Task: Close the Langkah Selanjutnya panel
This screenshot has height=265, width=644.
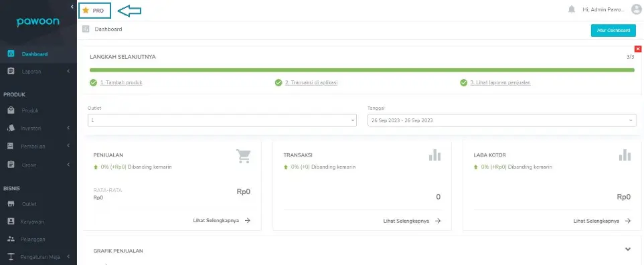Action: (638, 49)
